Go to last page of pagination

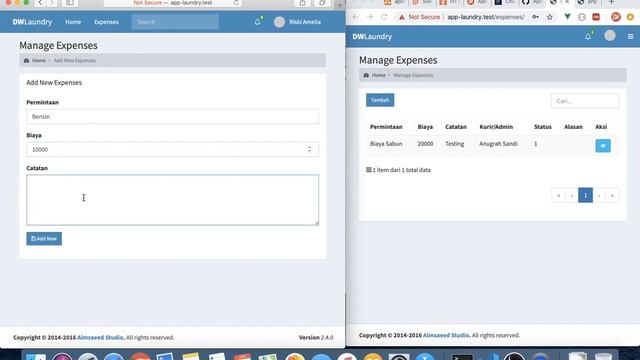[612, 196]
